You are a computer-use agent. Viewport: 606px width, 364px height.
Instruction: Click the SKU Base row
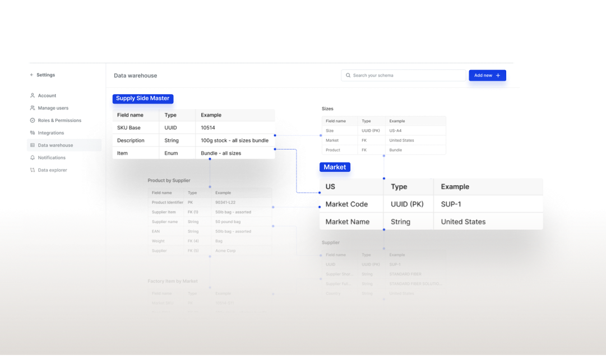point(193,128)
